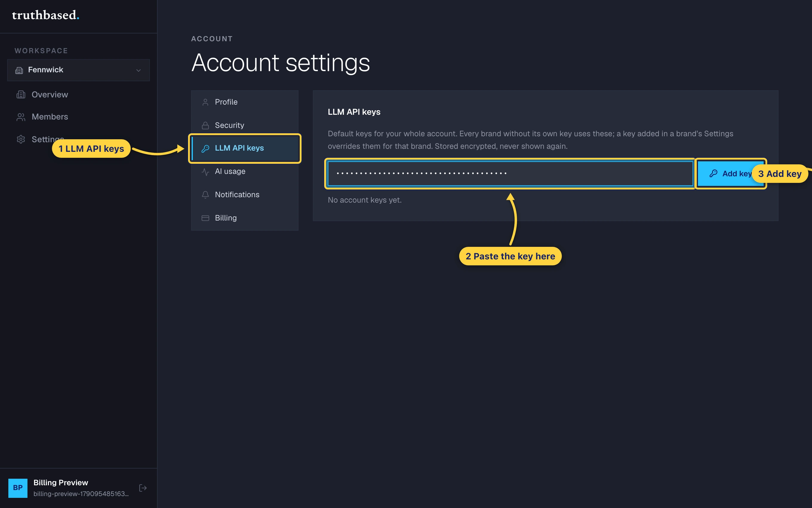Screen dimensions: 812x508
Task: Click the log out icon
Action: click(x=143, y=488)
